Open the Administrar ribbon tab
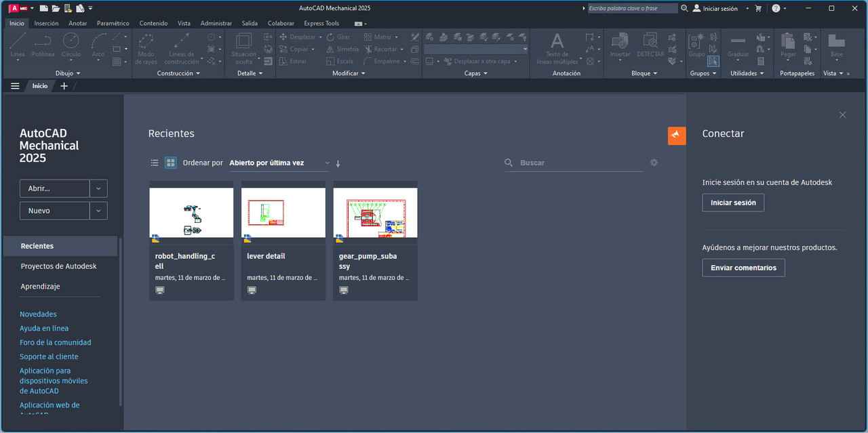This screenshot has height=433, width=868. 216,23
